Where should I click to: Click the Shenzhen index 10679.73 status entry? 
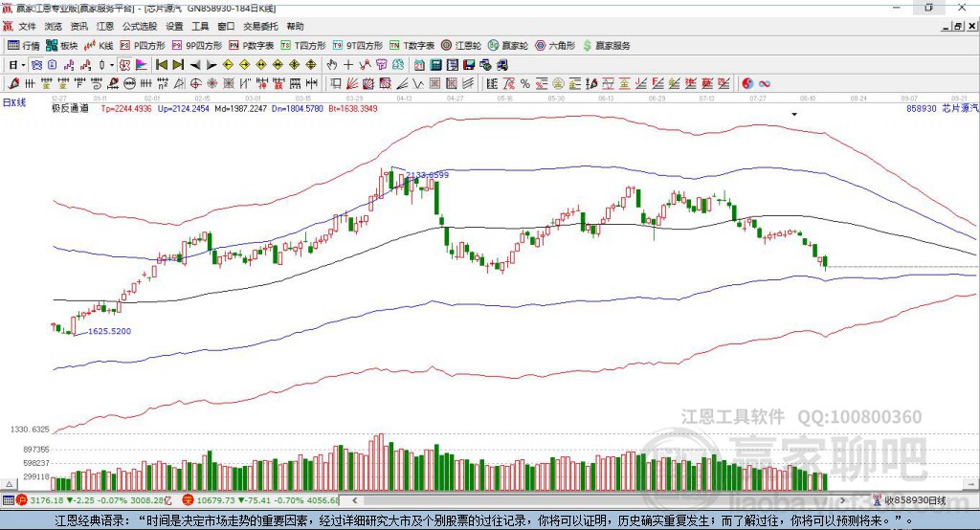[x=260, y=500]
